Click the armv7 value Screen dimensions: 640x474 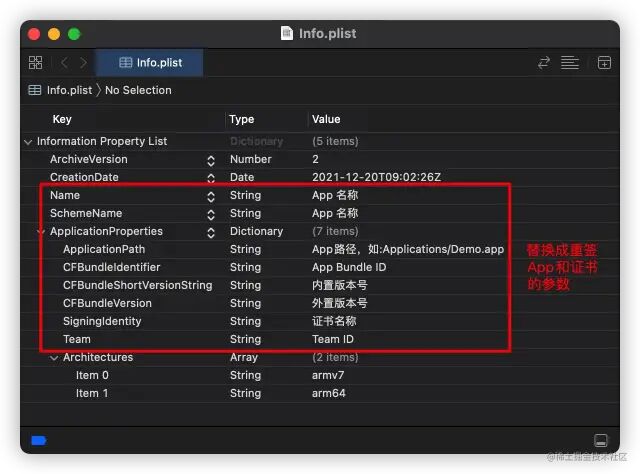328,375
